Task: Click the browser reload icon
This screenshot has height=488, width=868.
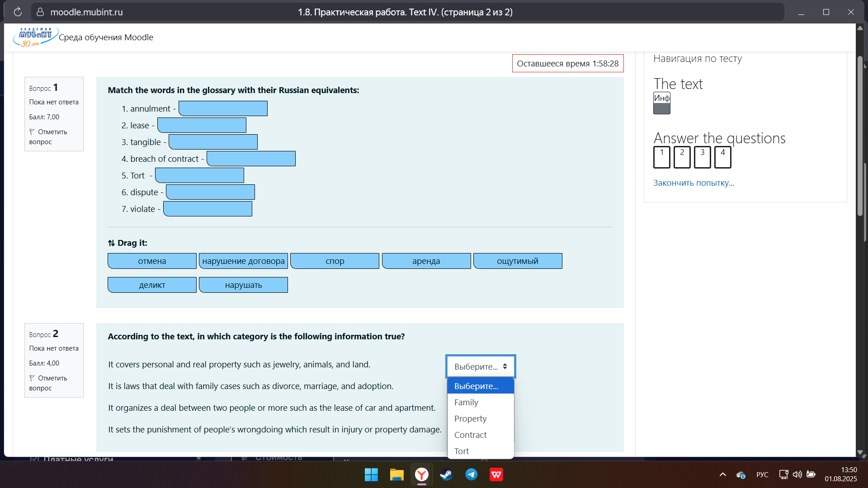Action: [18, 12]
